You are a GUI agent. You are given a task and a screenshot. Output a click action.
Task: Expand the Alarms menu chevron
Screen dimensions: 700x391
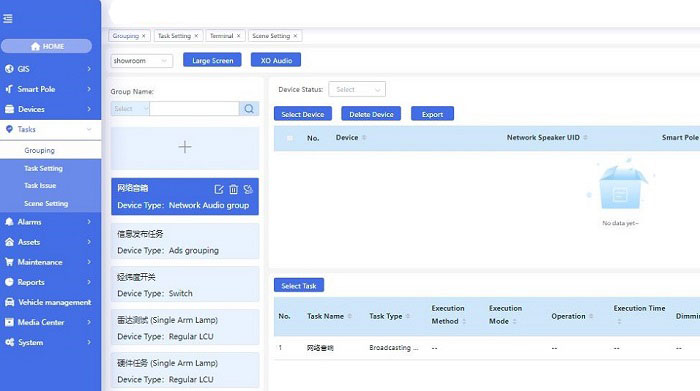(89, 222)
